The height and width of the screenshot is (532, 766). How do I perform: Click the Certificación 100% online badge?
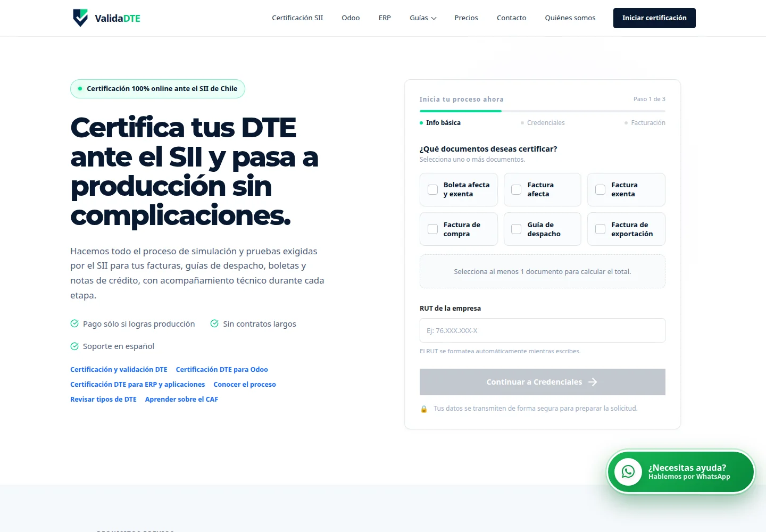(157, 89)
